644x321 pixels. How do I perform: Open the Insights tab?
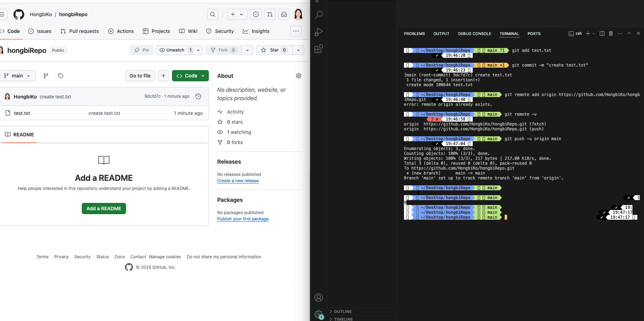click(x=256, y=31)
